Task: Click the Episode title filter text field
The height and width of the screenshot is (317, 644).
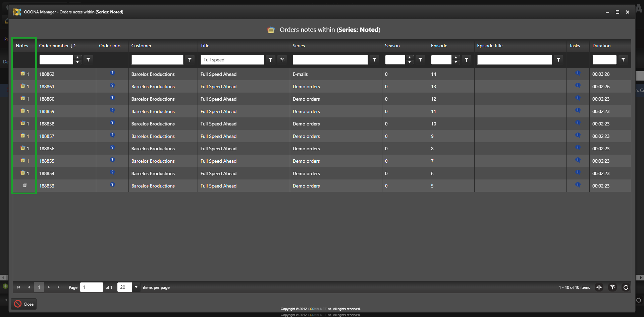Action: click(514, 60)
